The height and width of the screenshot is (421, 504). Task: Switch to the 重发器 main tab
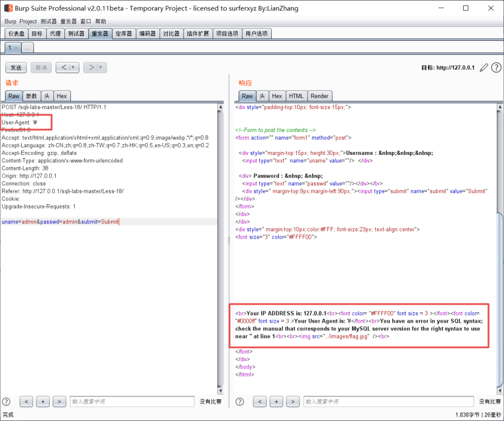(100, 33)
